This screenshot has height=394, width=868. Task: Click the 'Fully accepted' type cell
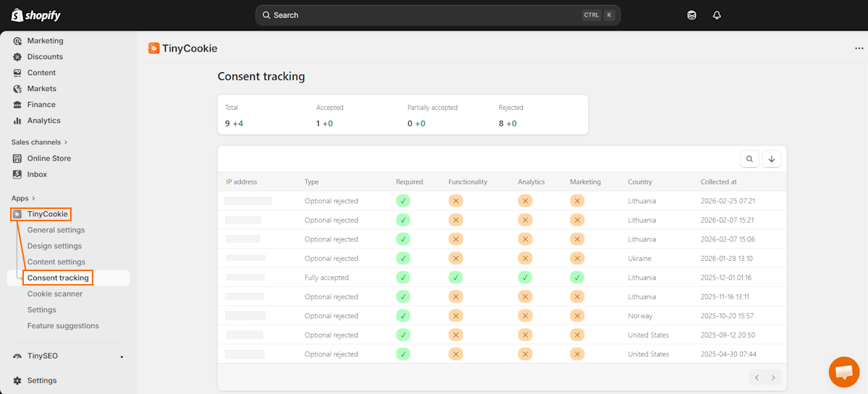tap(326, 278)
